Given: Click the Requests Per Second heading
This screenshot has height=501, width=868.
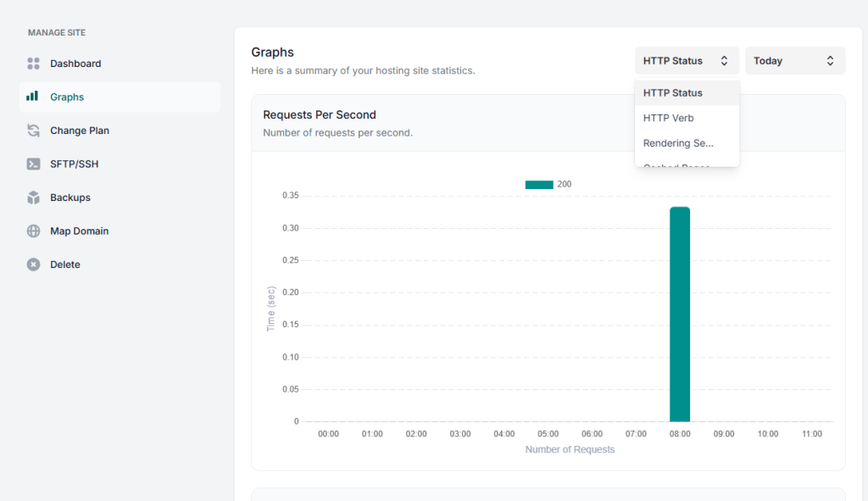Looking at the screenshot, I should [x=320, y=114].
